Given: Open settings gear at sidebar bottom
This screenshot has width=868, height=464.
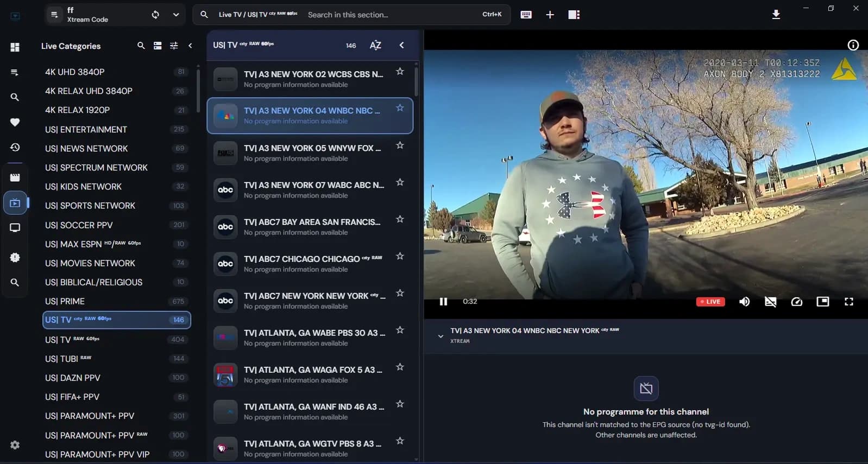Looking at the screenshot, I should (15, 445).
